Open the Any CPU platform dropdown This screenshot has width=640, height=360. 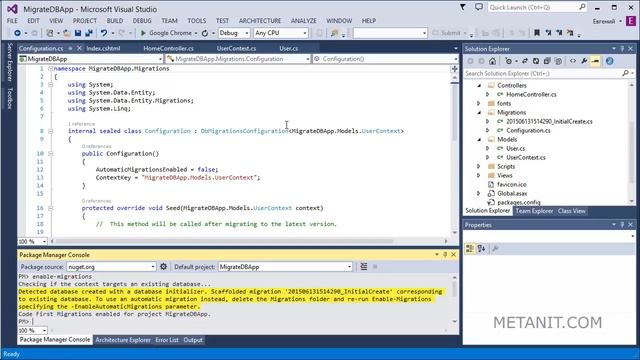281,33
